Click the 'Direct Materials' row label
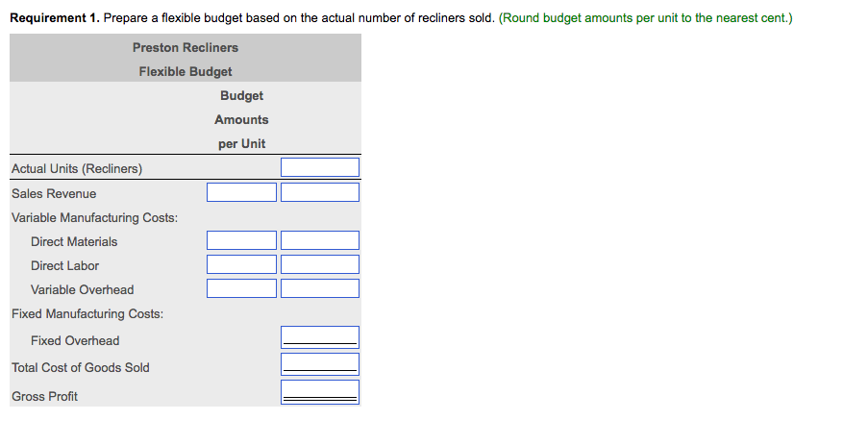 pos(74,242)
